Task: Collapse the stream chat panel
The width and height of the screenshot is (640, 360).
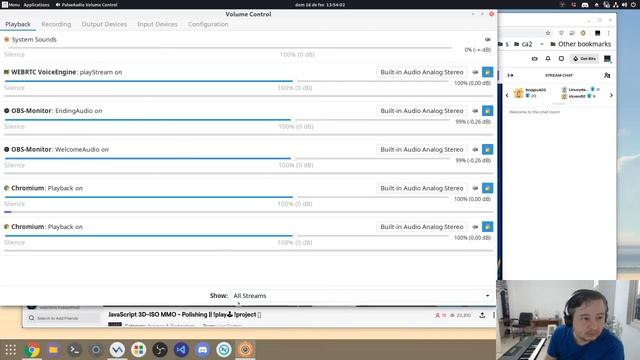Action: coord(510,75)
